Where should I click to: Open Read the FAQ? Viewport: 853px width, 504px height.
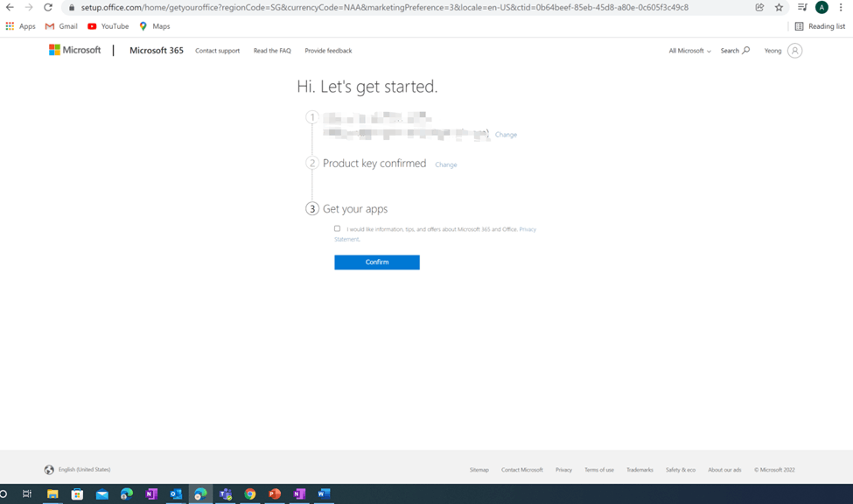click(x=272, y=51)
